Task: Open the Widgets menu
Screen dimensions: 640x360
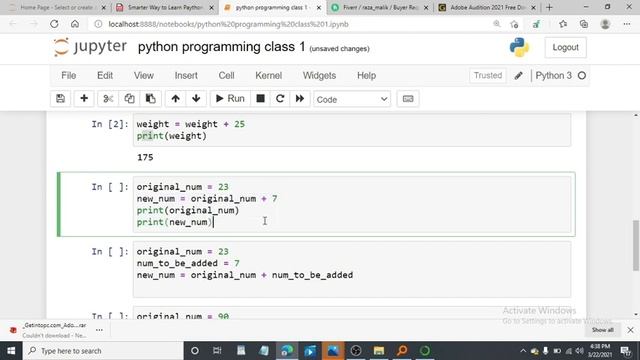Action: click(320, 76)
